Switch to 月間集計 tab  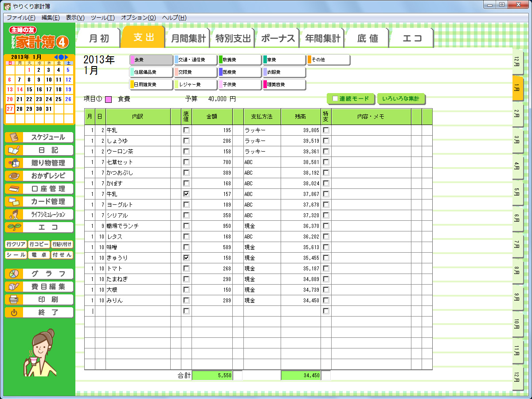(188, 39)
